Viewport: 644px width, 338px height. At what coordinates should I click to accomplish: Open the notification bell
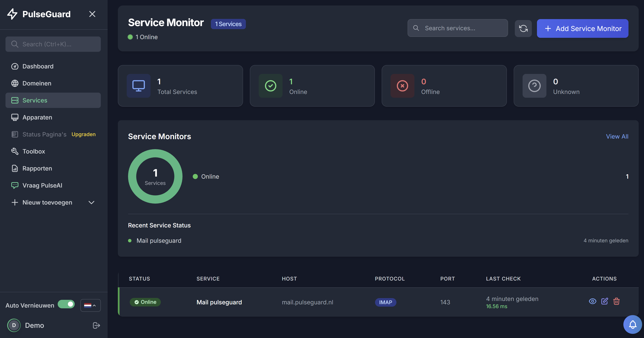coord(633,324)
